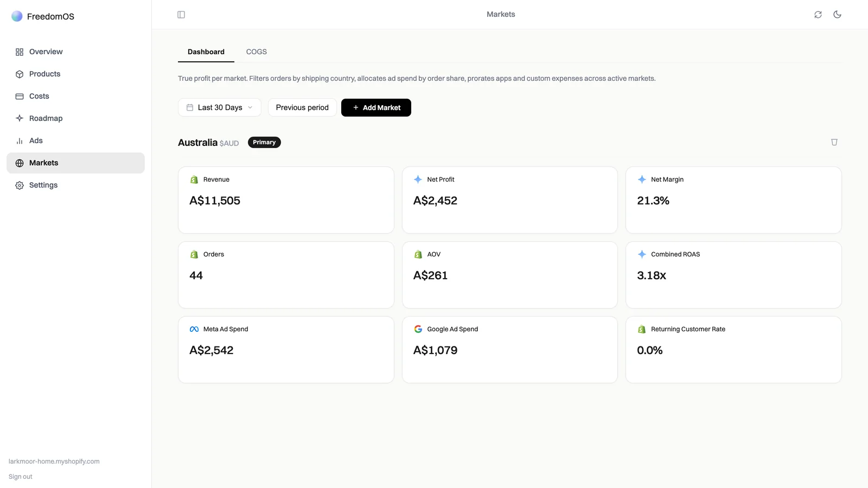Click the Returning Customer Rate label

[x=688, y=329]
